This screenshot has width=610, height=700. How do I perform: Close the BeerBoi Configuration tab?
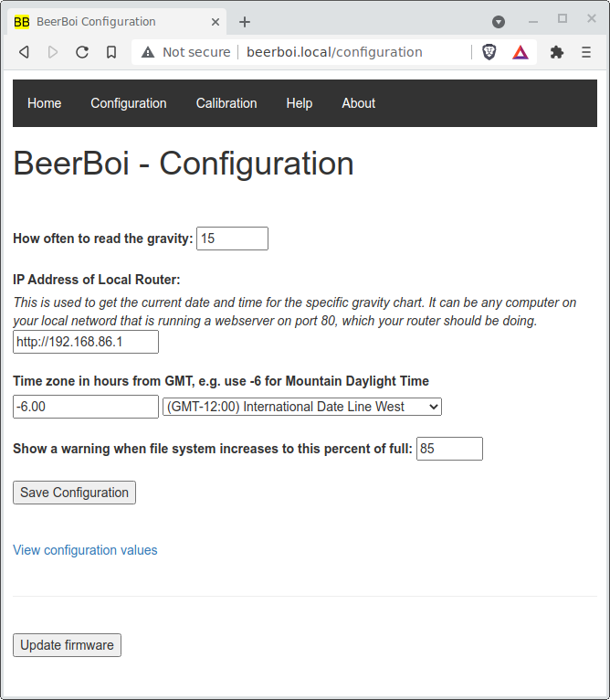(x=216, y=22)
